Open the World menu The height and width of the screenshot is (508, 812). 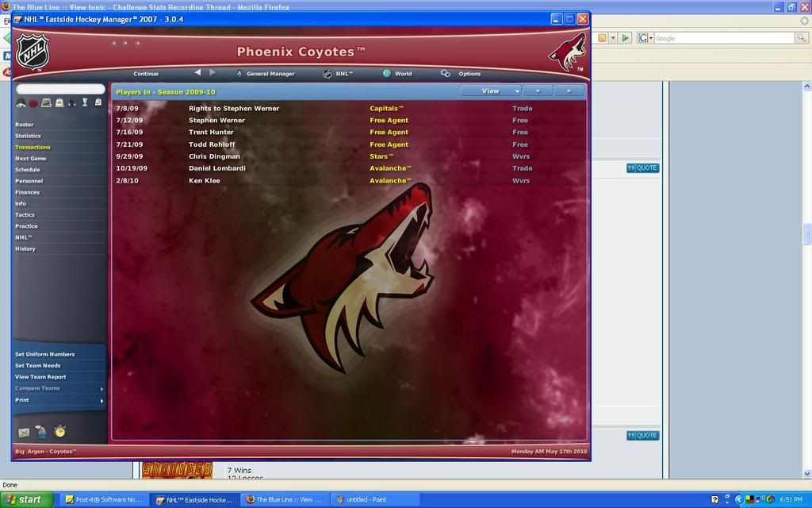point(404,74)
